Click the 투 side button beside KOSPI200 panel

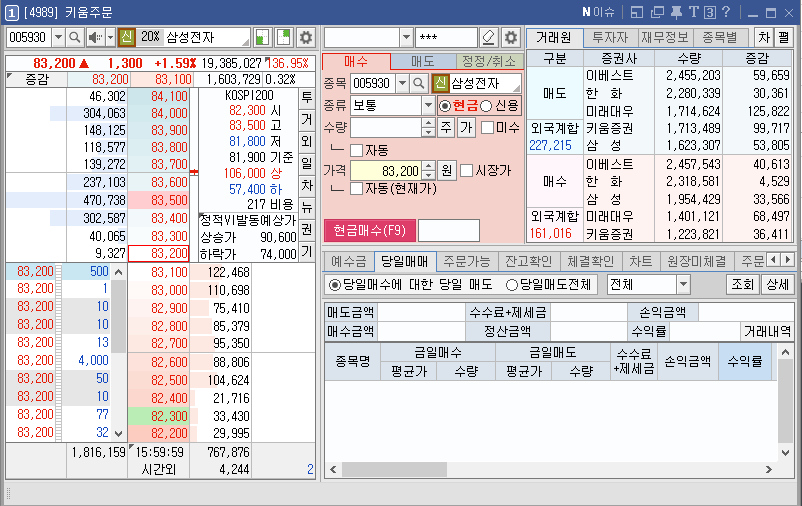coord(307,97)
